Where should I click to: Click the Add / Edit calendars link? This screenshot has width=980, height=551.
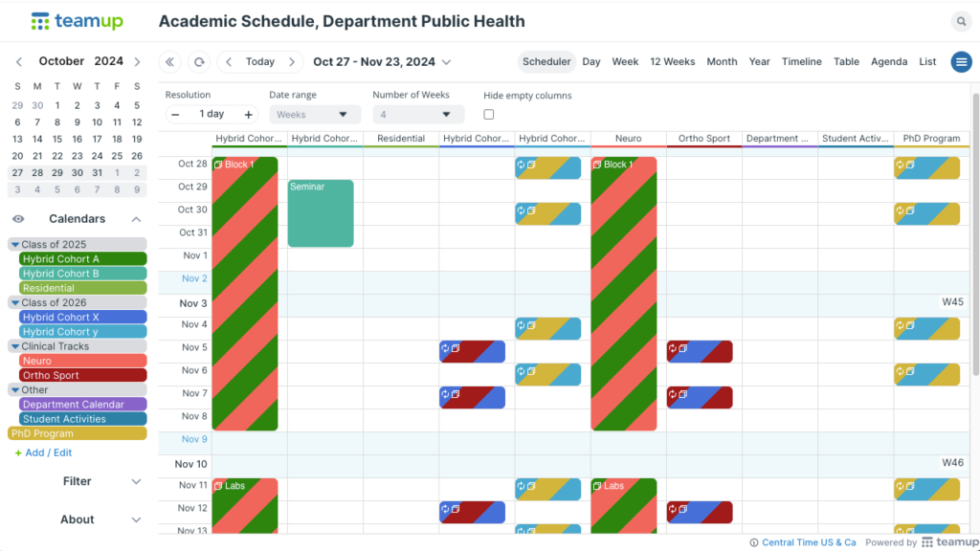pyautogui.click(x=44, y=452)
